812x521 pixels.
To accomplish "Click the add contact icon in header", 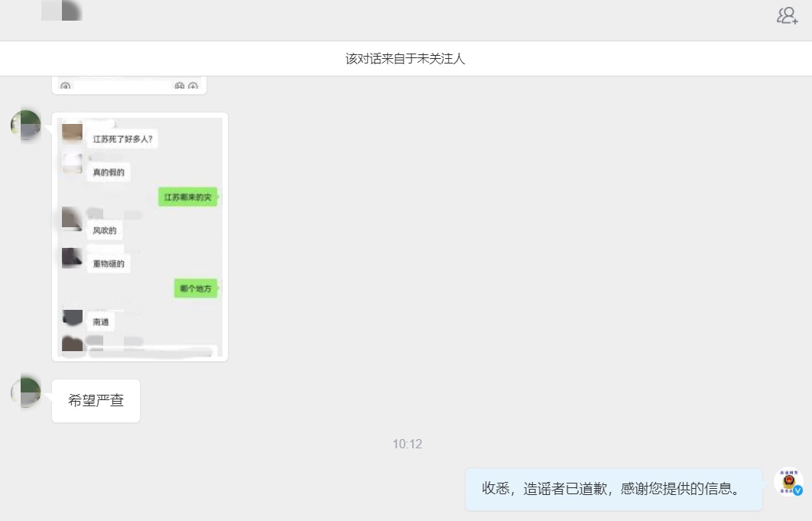I will (787, 15).
